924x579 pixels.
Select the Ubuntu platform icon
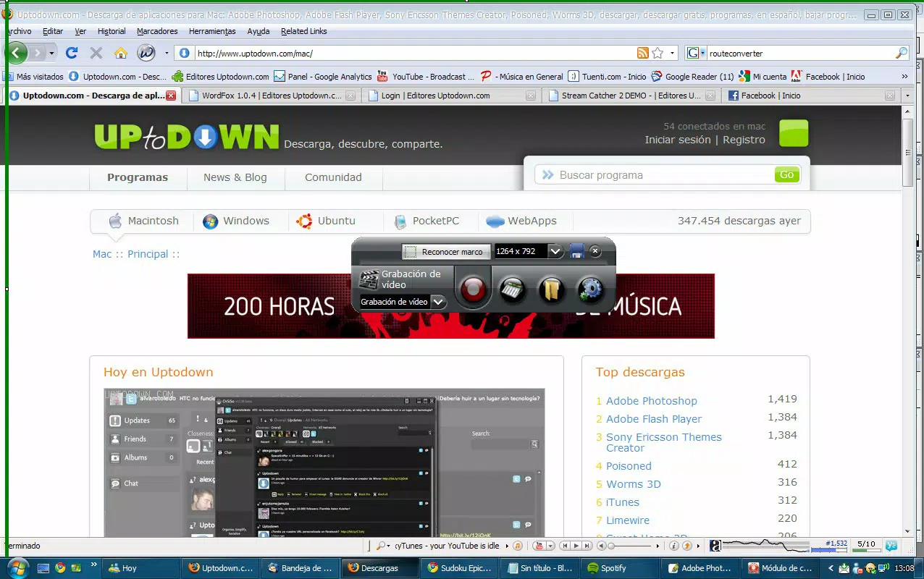coord(304,221)
